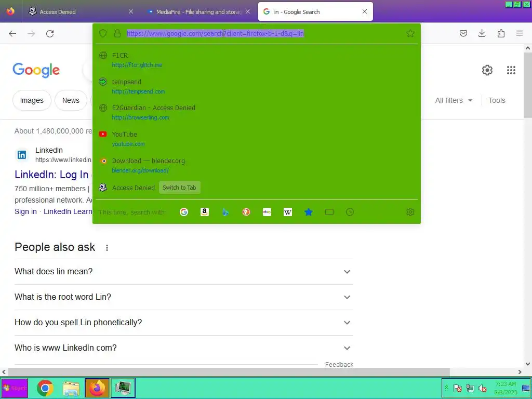
Task: Reload the current page
Action: pos(50,34)
